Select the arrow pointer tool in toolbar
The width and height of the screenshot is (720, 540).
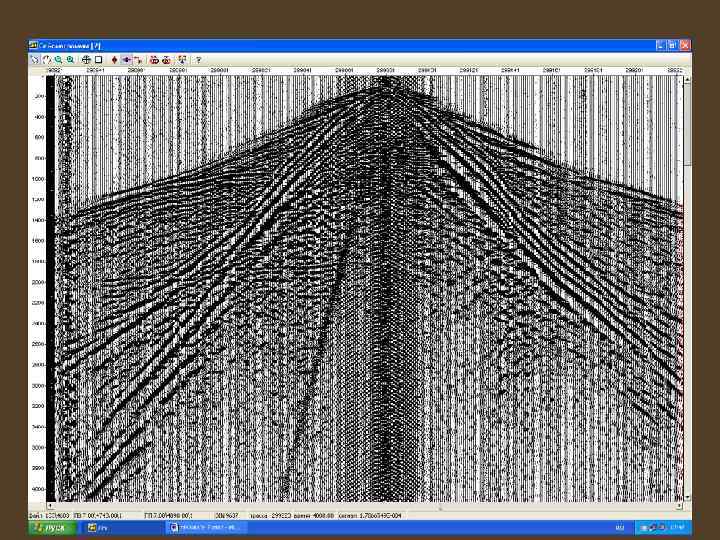34,60
